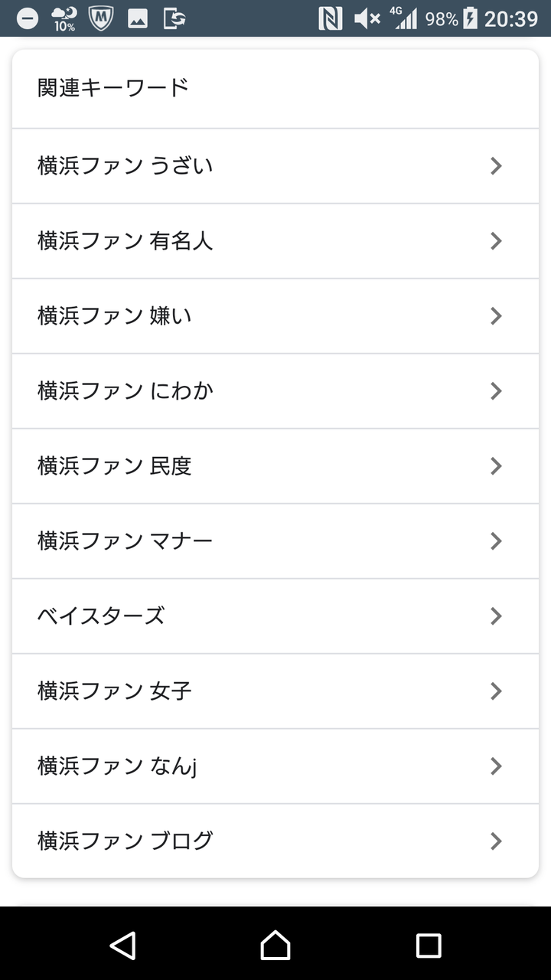551x980 pixels.
Task: Open recent apps with square button
Action: [x=429, y=946]
